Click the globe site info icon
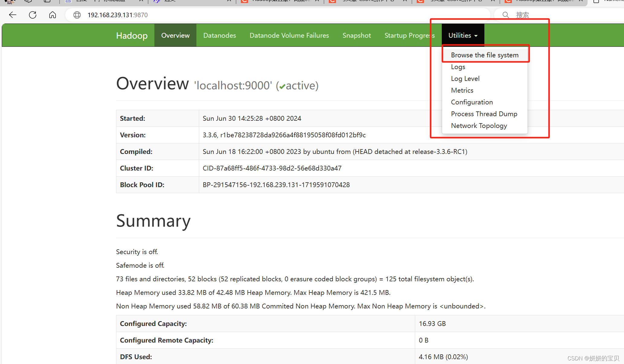 coord(77,15)
